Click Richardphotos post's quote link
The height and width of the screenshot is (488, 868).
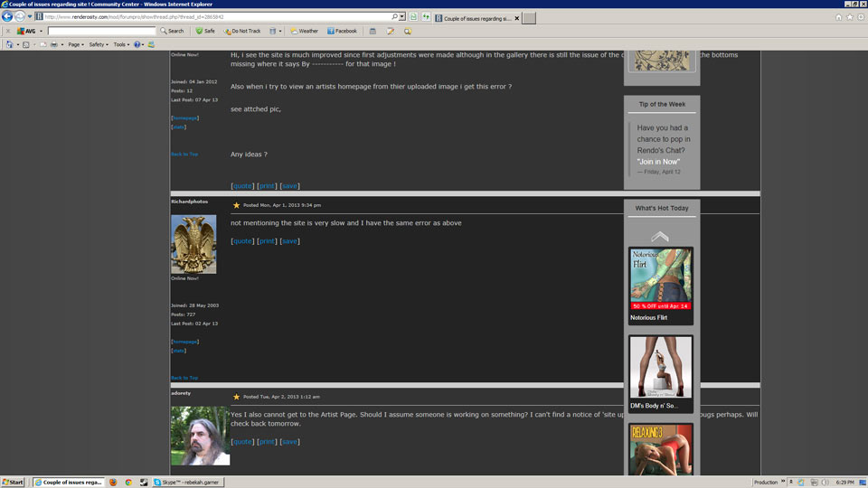pos(242,241)
